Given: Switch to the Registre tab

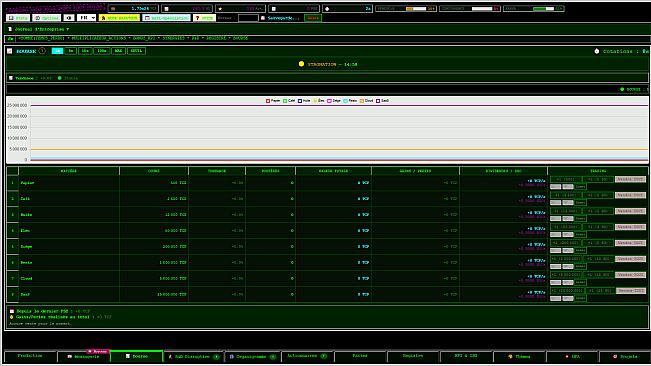Looking at the screenshot, I should click(x=413, y=356).
